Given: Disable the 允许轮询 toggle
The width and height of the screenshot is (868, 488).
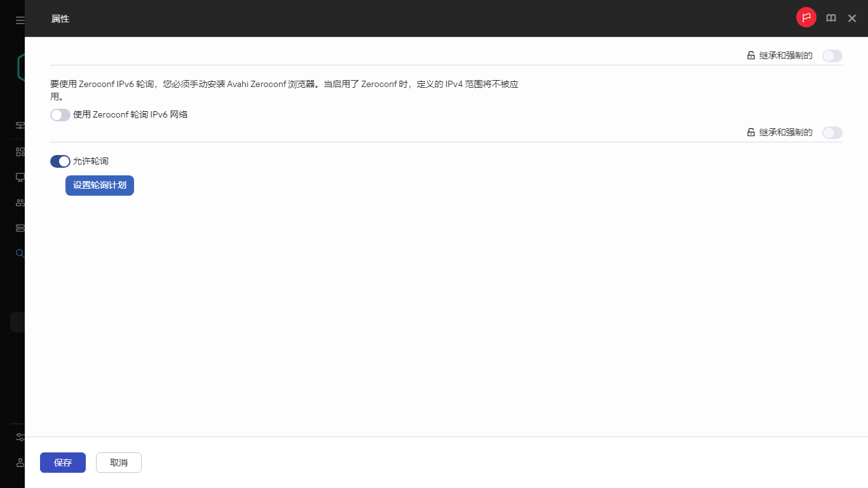Looking at the screenshot, I should 60,161.
